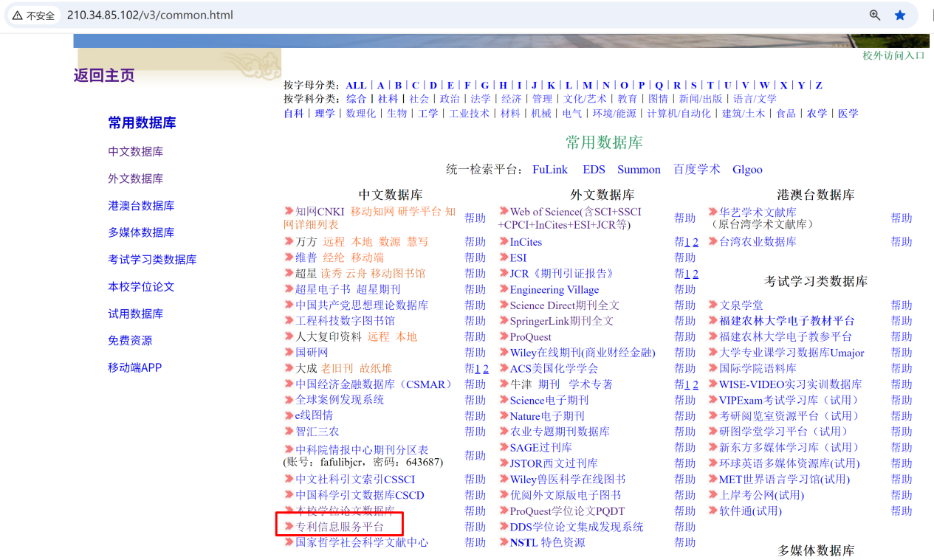Select 多媒体数据库 in left sidebar
934x560 pixels.
141,232
